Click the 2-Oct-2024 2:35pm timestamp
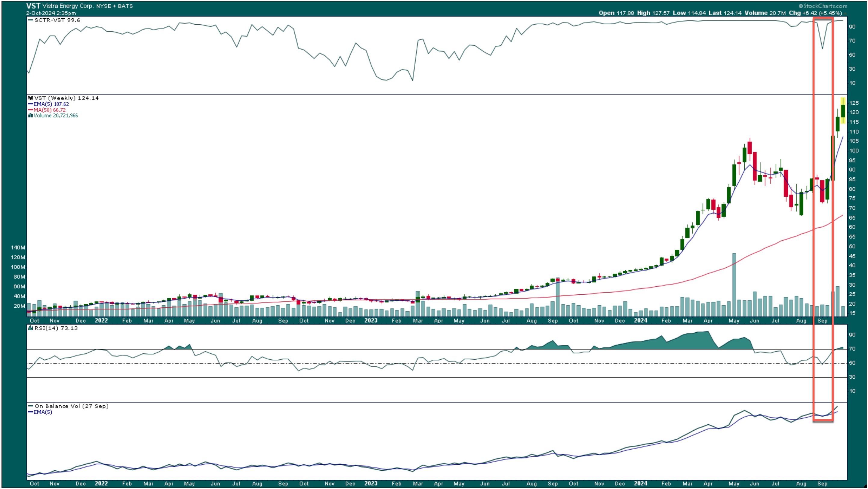868x489 pixels. (51, 13)
